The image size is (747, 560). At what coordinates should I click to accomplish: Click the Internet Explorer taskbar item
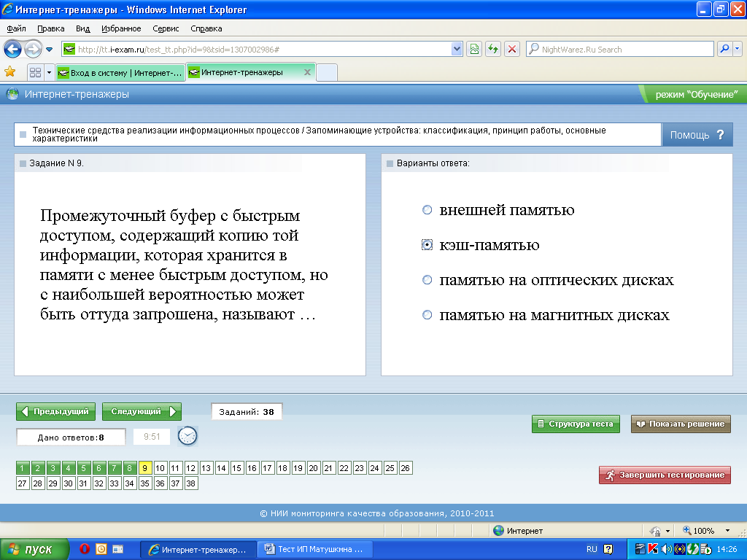(198, 549)
